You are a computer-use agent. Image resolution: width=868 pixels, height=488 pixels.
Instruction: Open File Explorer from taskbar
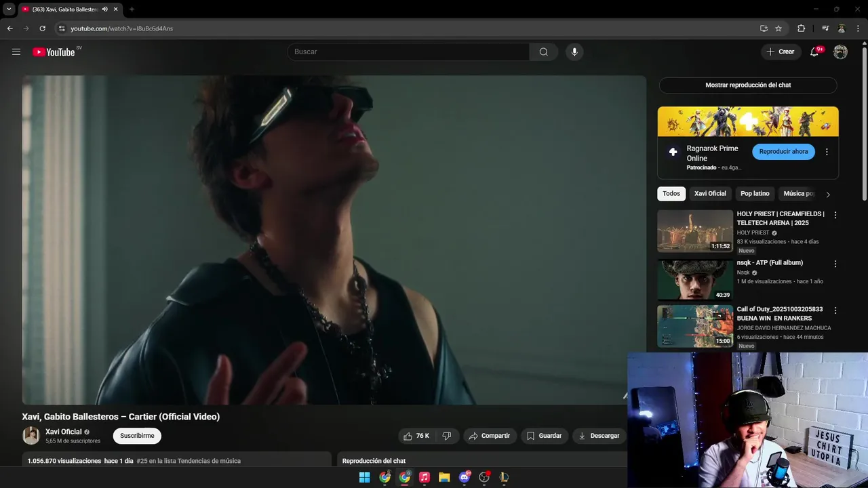click(444, 477)
